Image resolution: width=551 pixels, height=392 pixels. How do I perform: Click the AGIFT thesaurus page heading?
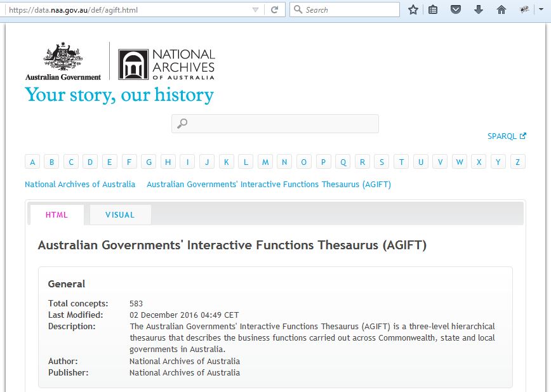coord(232,245)
